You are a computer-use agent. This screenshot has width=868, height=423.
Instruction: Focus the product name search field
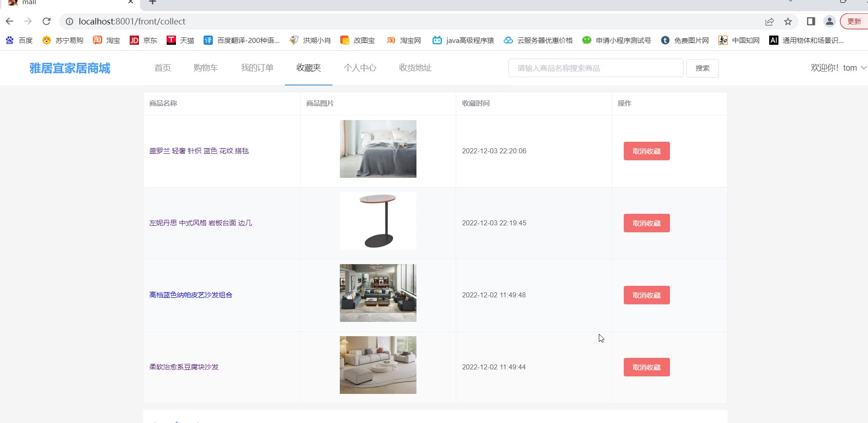pos(596,68)
